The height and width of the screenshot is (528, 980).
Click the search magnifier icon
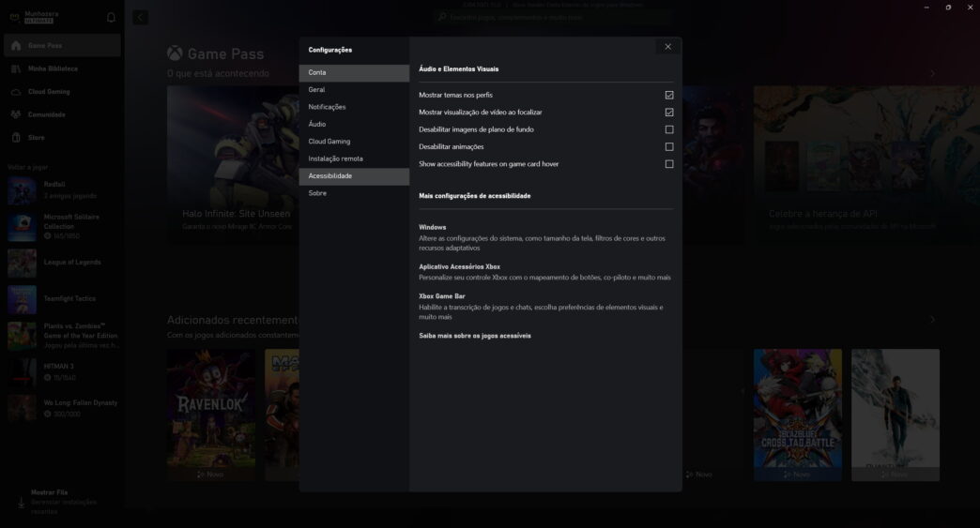[x=442, y=18]
